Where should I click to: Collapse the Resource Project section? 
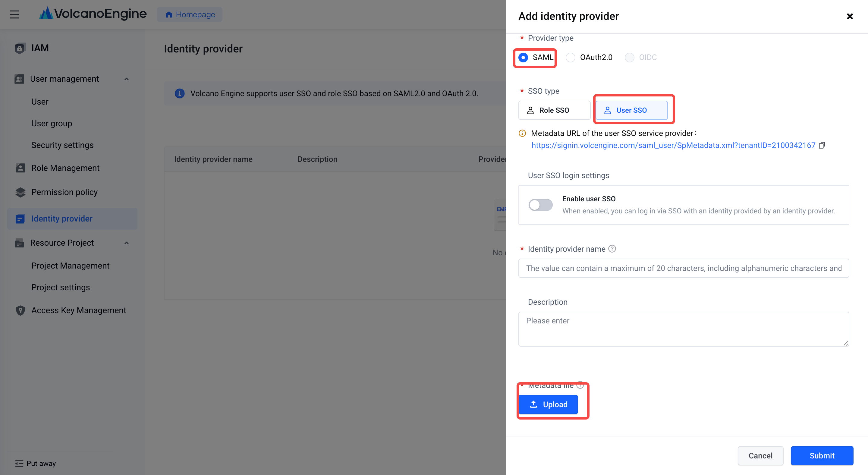coord(126,243)
